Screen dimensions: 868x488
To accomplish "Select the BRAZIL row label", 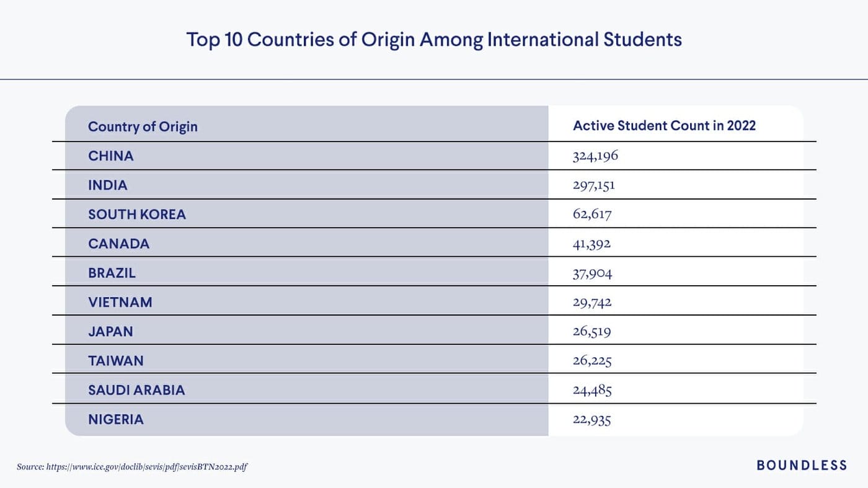I will [x=112, y=273].
